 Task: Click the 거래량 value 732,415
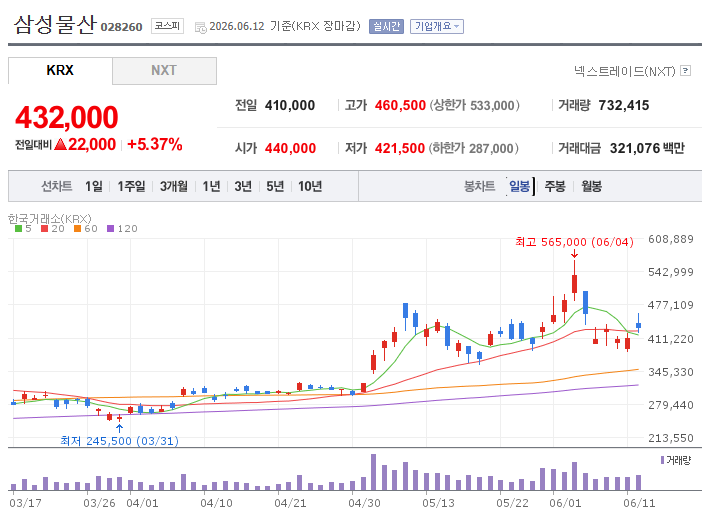[624, 105]
